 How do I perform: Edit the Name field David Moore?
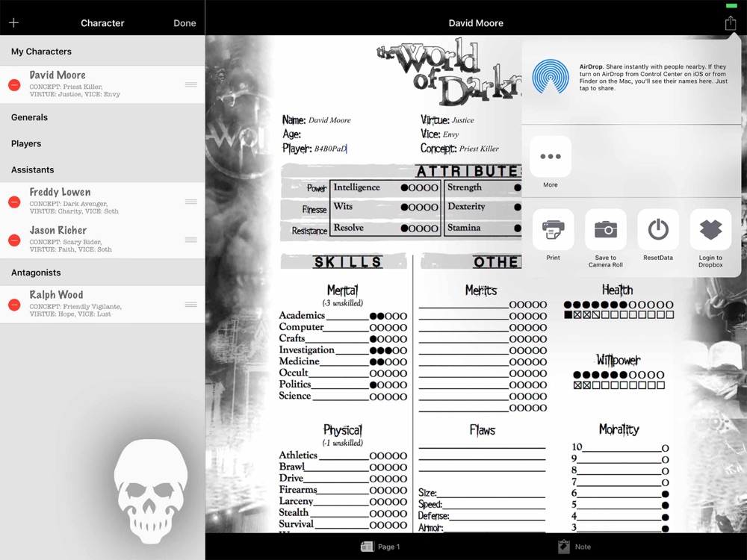(x=329, y=120)
